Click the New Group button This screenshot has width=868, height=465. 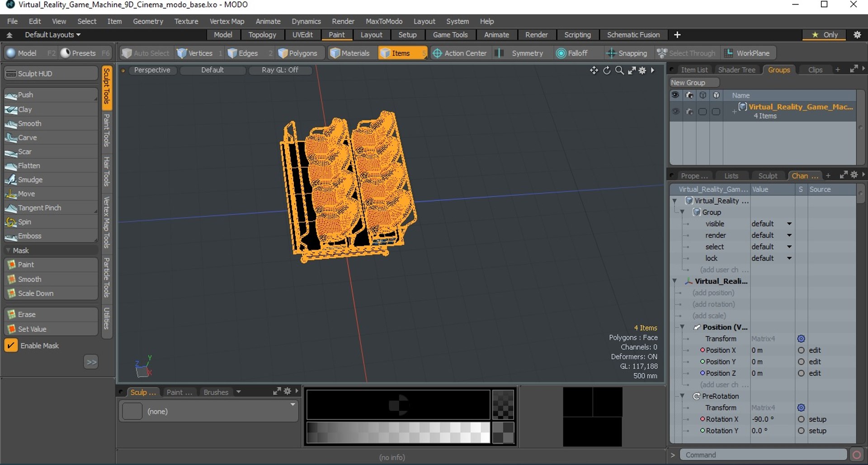[x=693, y=82]
